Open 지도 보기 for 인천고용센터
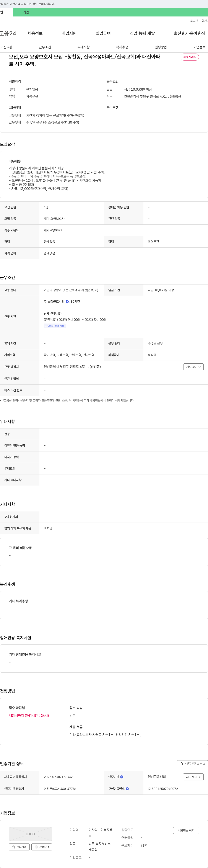The height and width of the screenshot is (868, 208). click(193, 777)
